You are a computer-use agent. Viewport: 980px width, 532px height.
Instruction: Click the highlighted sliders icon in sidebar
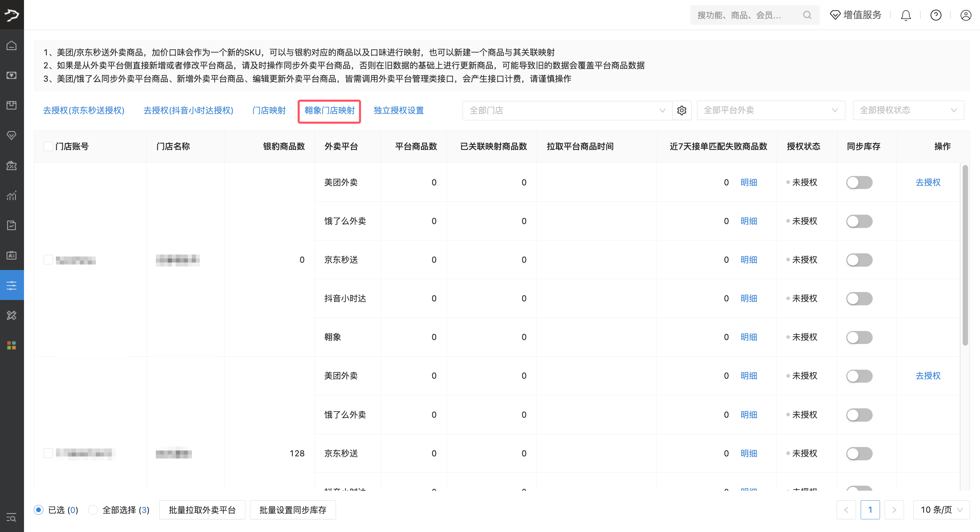(x=11, y=285)
